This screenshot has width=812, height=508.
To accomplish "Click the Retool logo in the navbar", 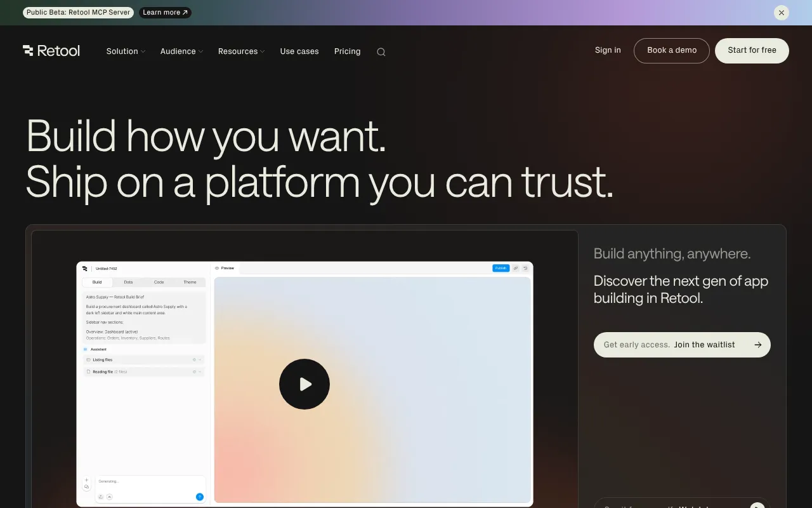I will 51,51.
